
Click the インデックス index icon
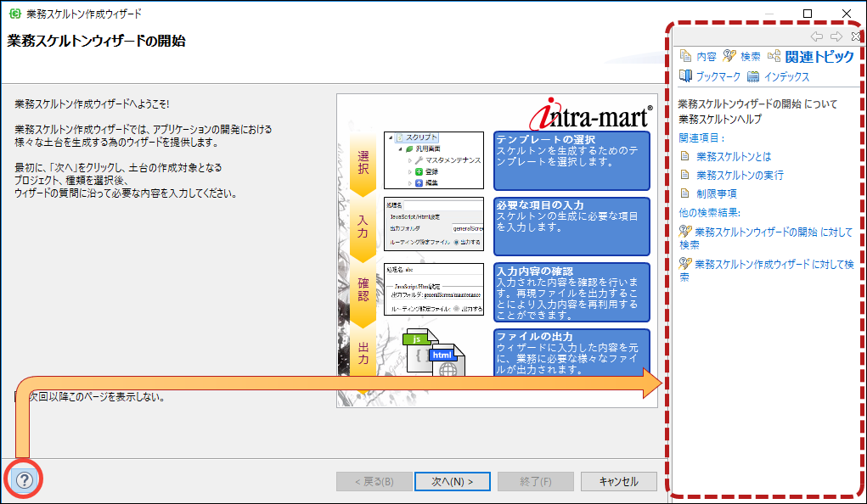tap(753, 77)
